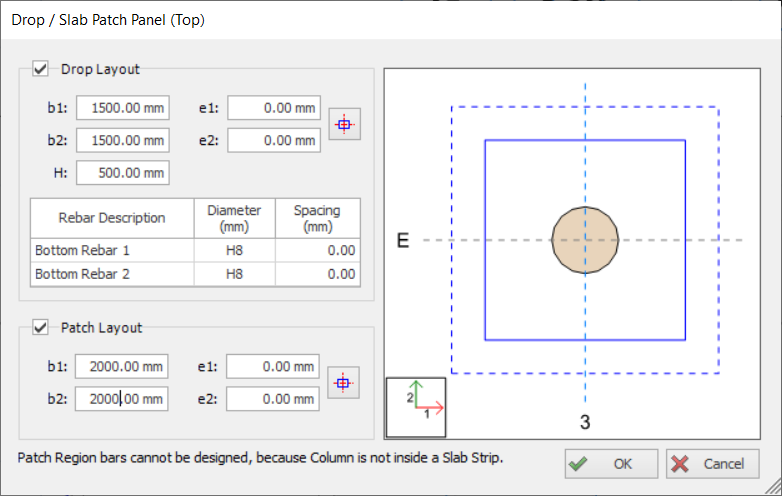Viewport: 782px width, 496px height.
Task: Disable the Patch Layout checkbox
Action: tap(42, 327)
